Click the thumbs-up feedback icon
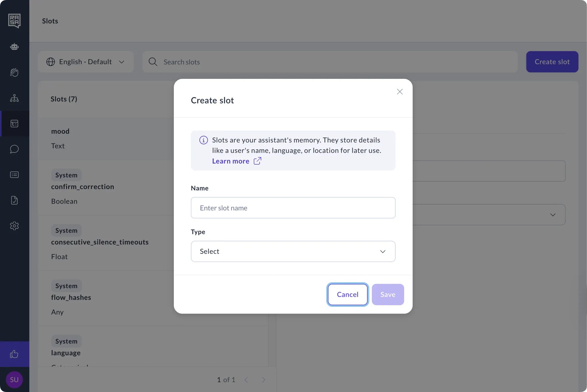 click(x=14, y=354)
